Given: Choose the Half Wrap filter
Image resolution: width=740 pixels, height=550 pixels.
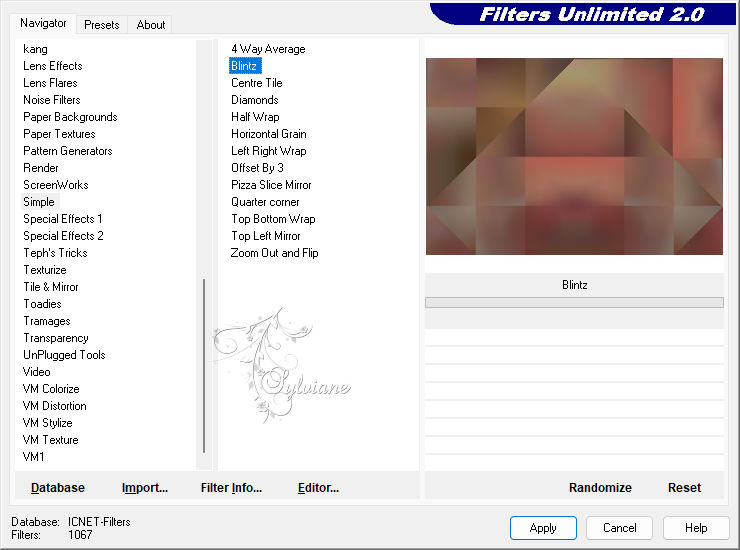Looking at the screenshot, I should pos(255,117).
